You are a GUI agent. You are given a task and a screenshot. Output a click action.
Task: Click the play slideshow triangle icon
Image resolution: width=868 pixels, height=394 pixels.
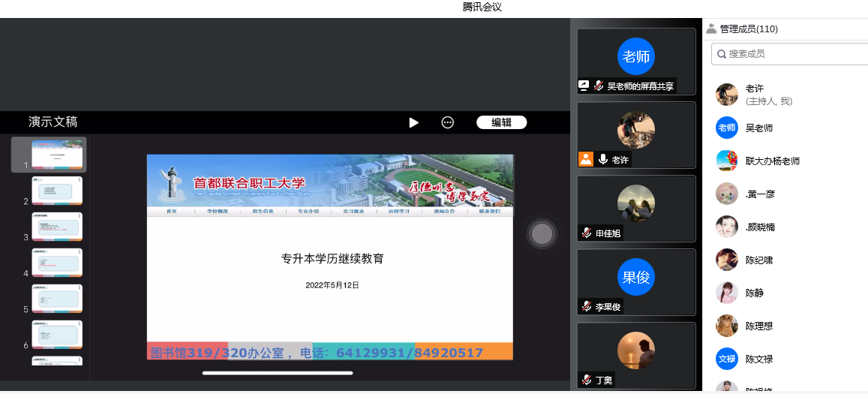[413, 122]
